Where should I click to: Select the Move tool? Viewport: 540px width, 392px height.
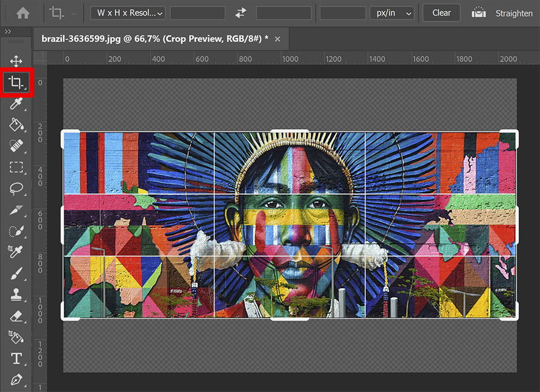click(x=16, y=61)
